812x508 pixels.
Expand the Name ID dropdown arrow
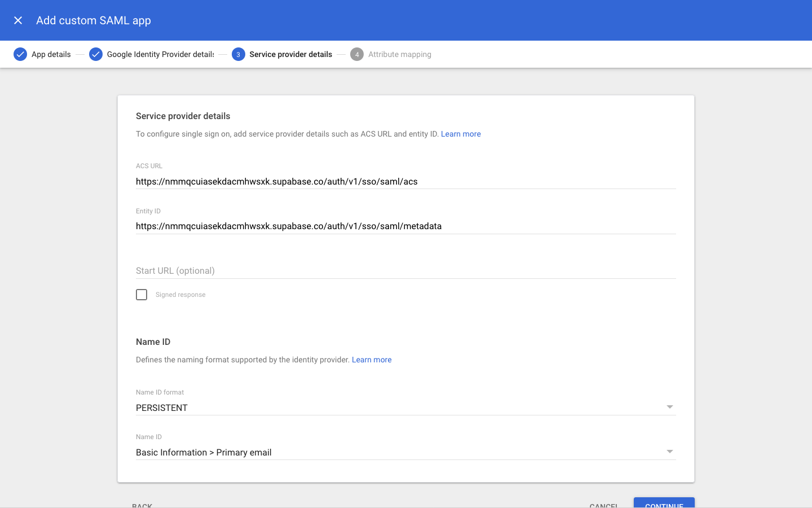point(669,452)
